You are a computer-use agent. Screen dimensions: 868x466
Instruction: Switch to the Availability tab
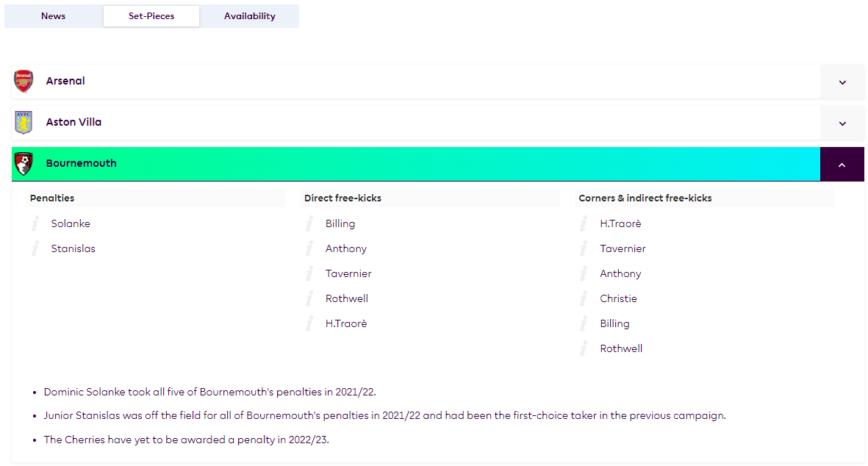(x=250, y=16)
